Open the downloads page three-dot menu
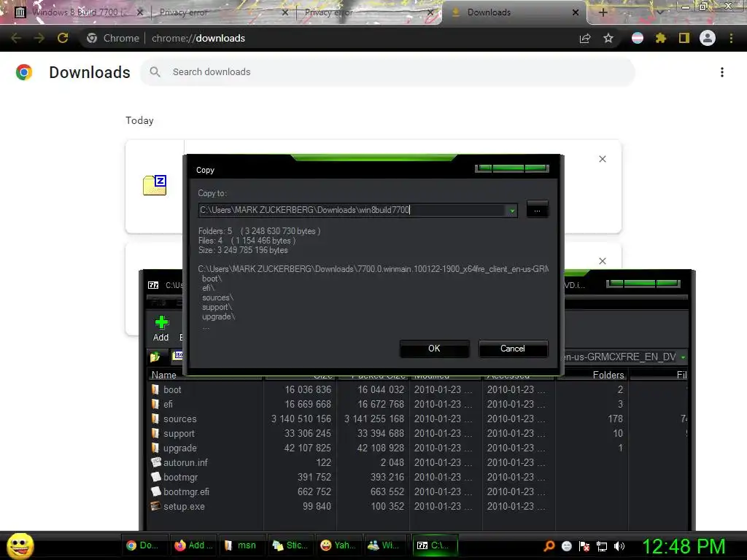747x560 pixels. [721, 72]
